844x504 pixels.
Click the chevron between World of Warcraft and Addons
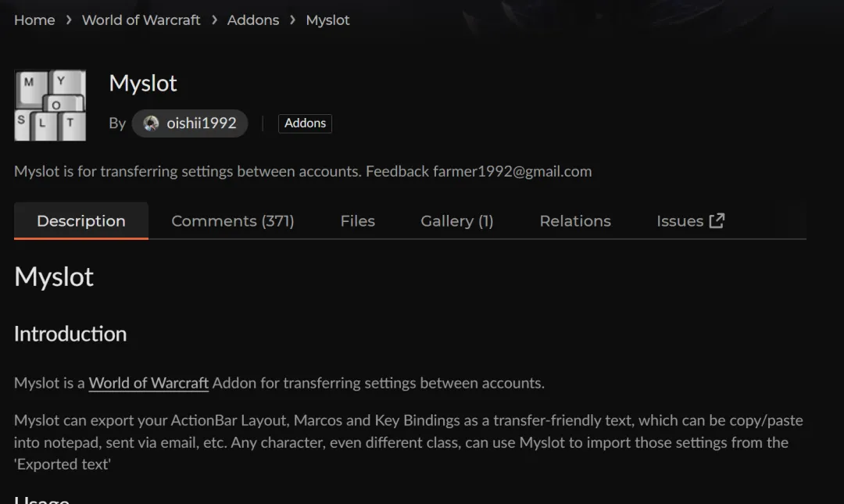tap(214, 20)
